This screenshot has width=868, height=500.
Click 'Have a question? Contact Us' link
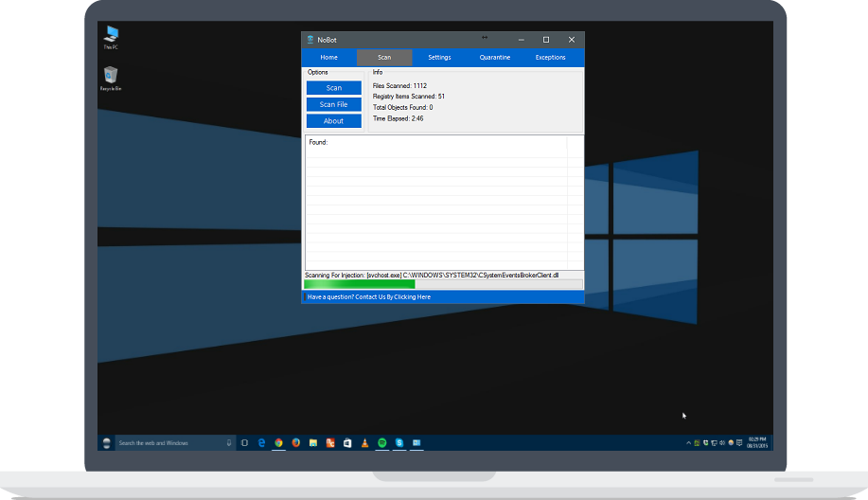point(369,297)
